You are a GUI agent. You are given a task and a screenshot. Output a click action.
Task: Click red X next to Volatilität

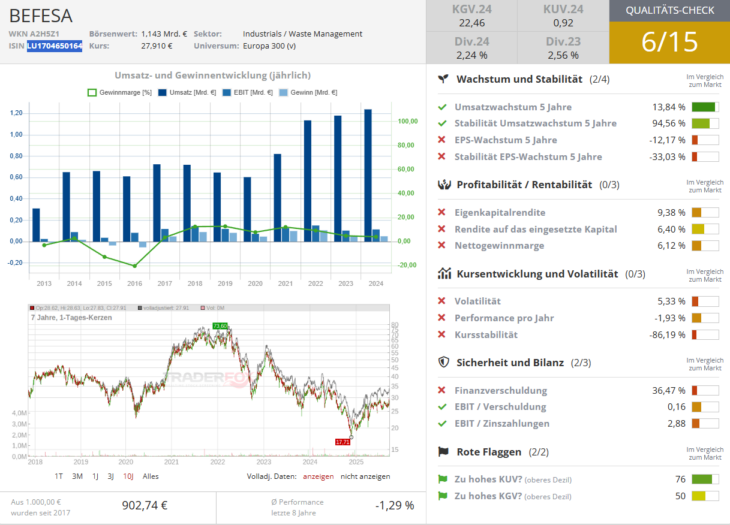[442, 301]
